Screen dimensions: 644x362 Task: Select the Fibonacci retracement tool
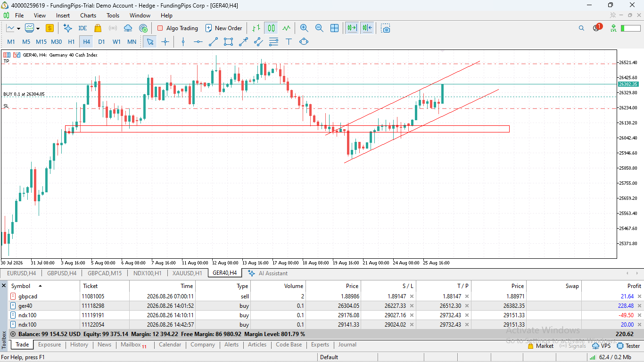[273, 41]
